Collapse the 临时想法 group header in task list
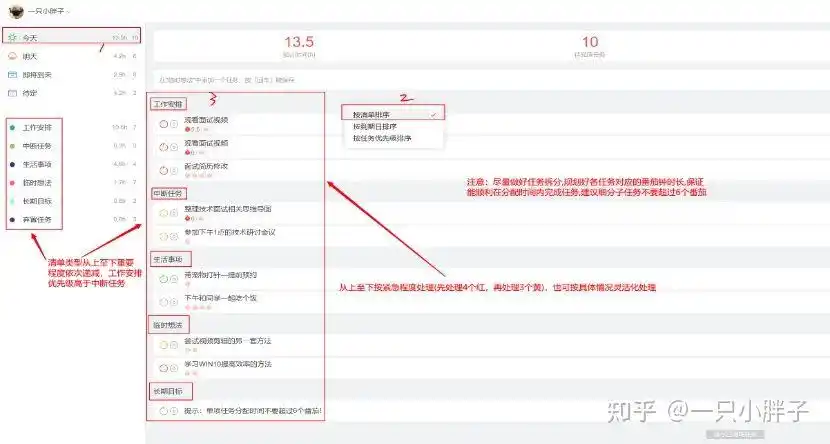This screenshot has height=444, width=830. click(x=168, y=325)
